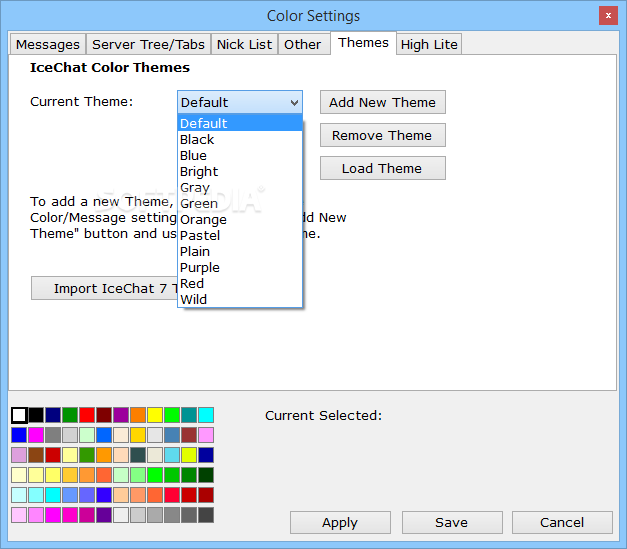Collapse the Current Theme dropdown arrow
Image resolution: width=627 pixels, height=549 pixels.
[294, 103]
